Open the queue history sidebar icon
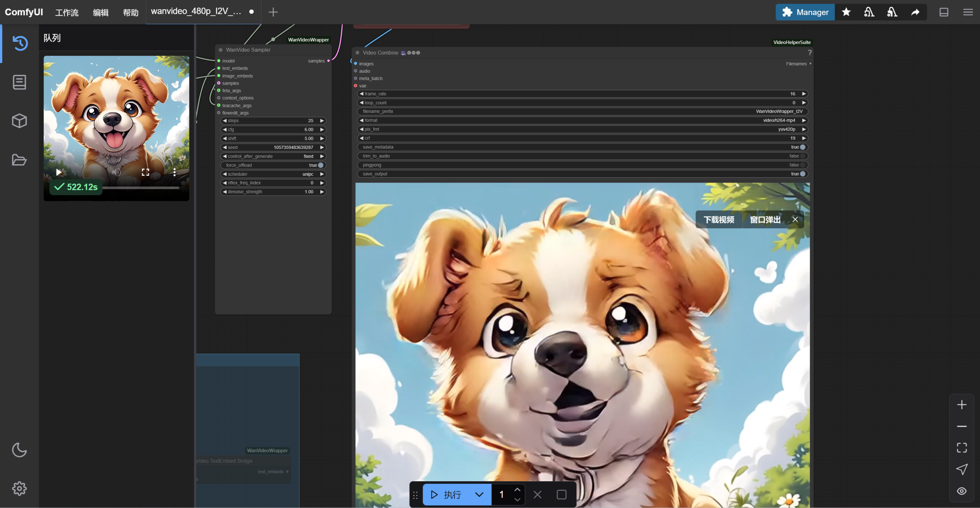 click(x=20, y=43)
